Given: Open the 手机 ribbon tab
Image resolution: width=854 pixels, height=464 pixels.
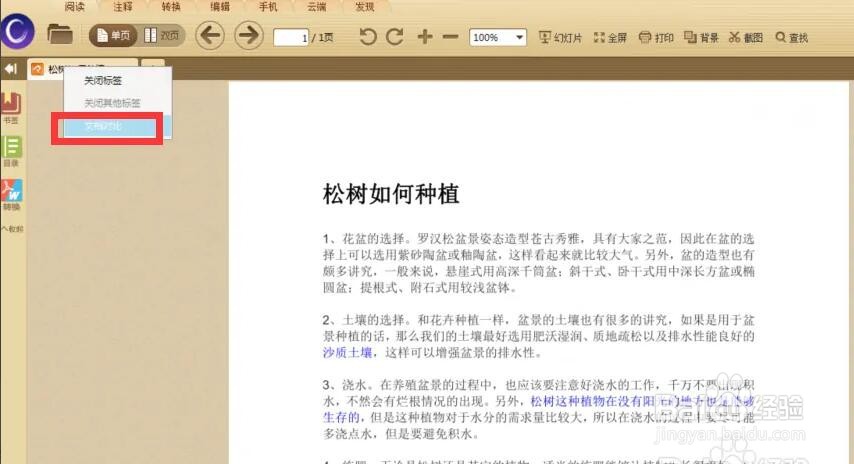Looking at the screenshot, I should (268, 7).
